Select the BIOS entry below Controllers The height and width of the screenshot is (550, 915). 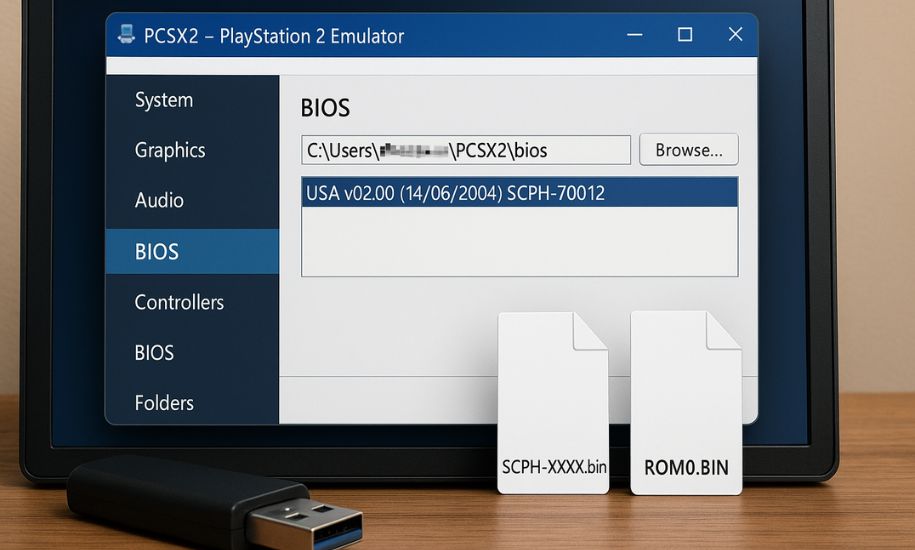[x=154, y=353]
